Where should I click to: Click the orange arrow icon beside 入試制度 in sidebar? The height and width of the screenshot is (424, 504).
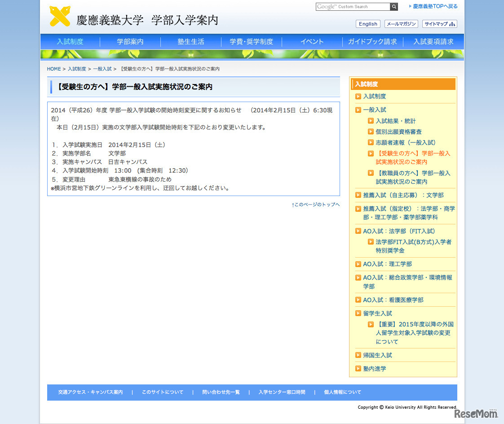click(358, 96)
